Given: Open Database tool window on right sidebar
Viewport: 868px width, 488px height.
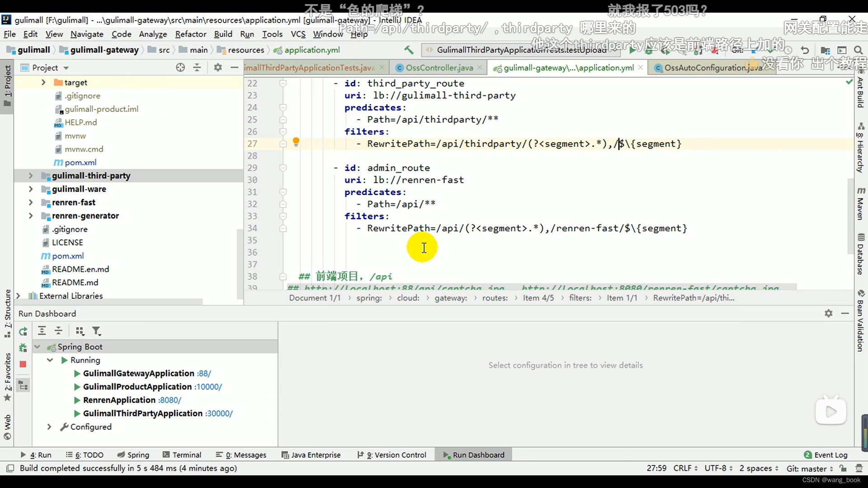Looking at the screenshot, I should tap(861, 254).
